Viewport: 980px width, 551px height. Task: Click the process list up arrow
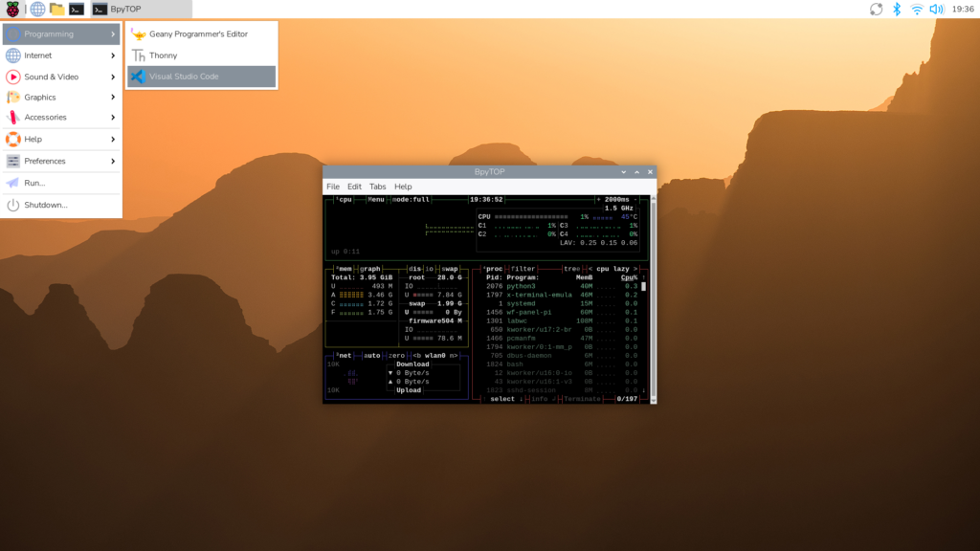tap(644, 277)
